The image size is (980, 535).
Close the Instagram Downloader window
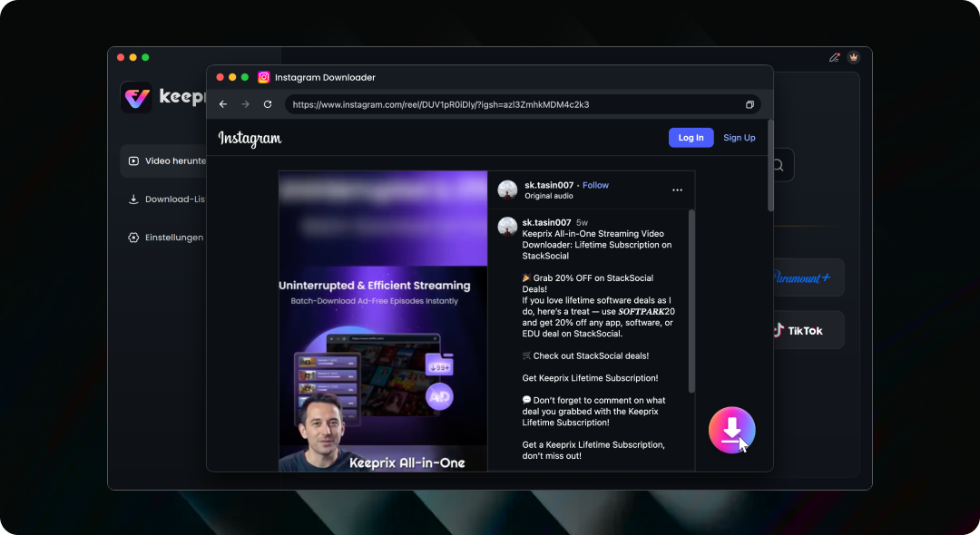click(220, 77)
